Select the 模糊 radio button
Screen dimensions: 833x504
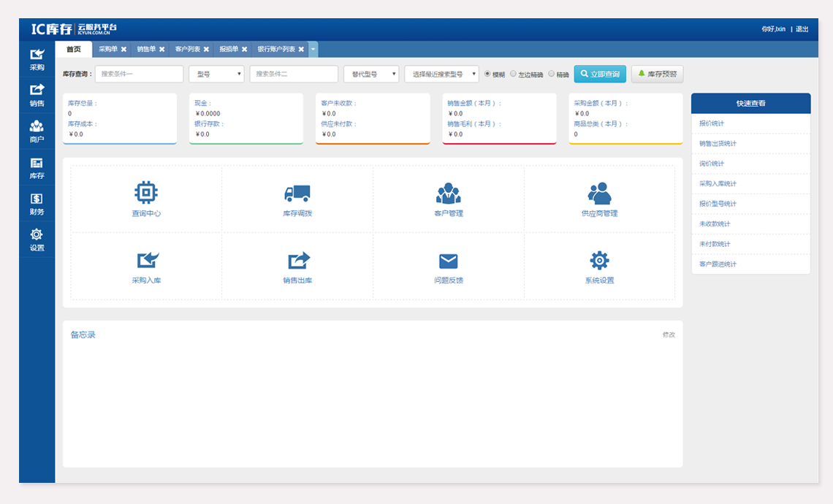(487, 74)
